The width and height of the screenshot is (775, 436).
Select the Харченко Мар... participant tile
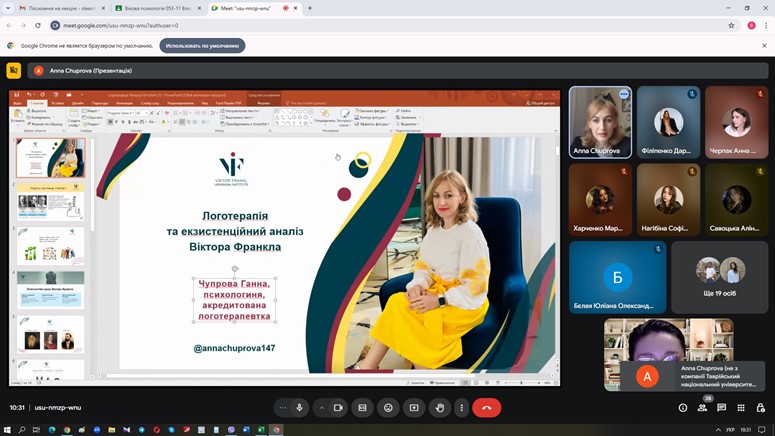(x=600, y=200)
